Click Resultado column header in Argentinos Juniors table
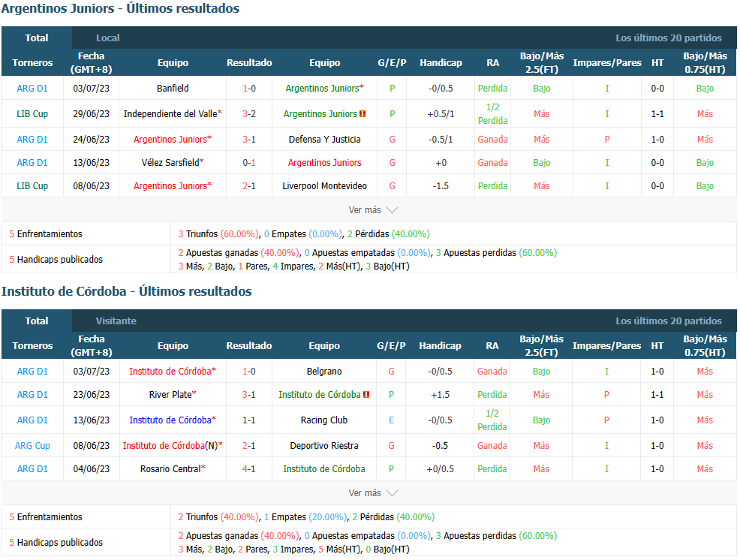 click(x=249, y=63)
